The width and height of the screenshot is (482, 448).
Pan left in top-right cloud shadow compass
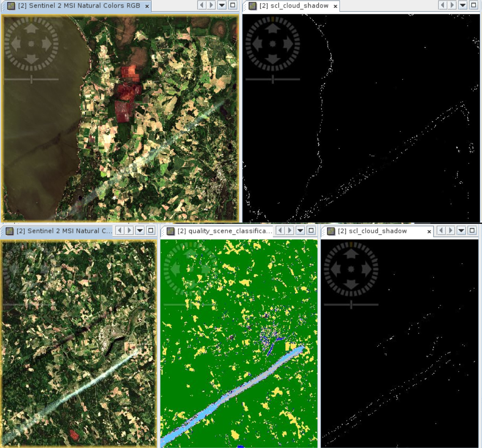click(257, 44)
